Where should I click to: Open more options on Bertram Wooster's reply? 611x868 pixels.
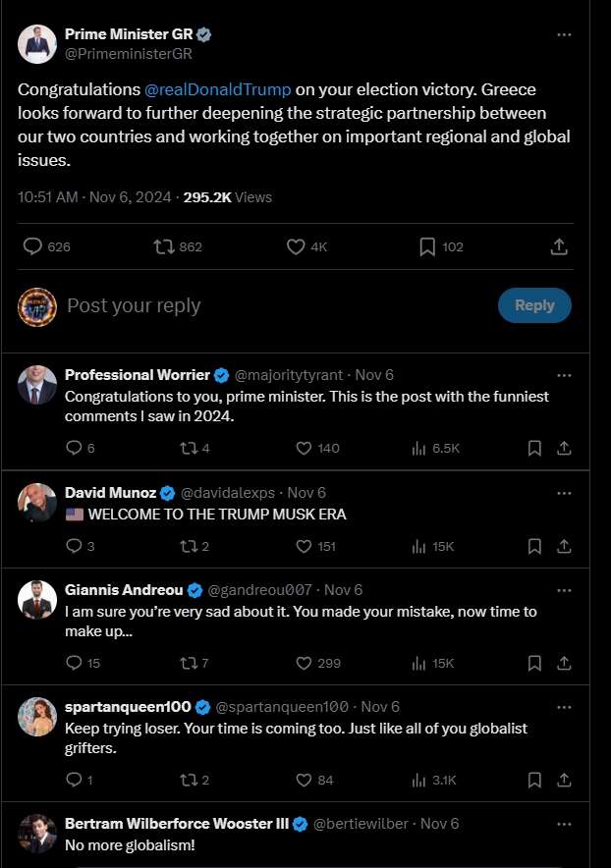[564, 824]
